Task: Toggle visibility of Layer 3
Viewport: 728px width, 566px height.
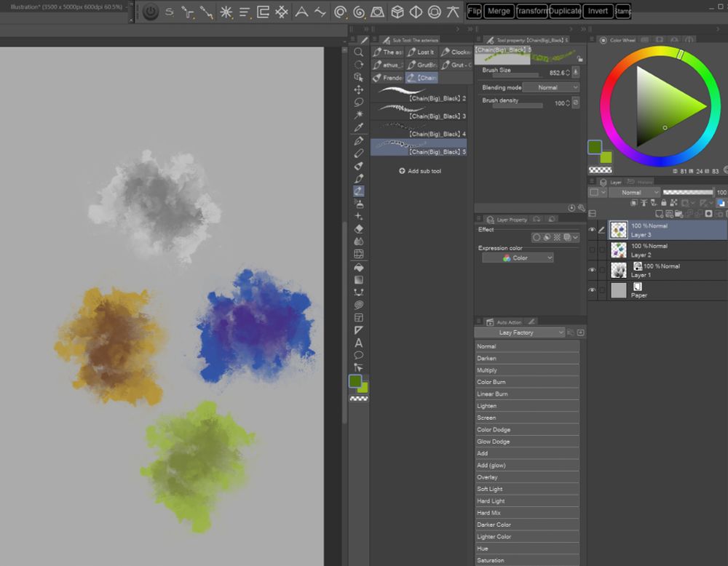Action: [x=592, y=230]
